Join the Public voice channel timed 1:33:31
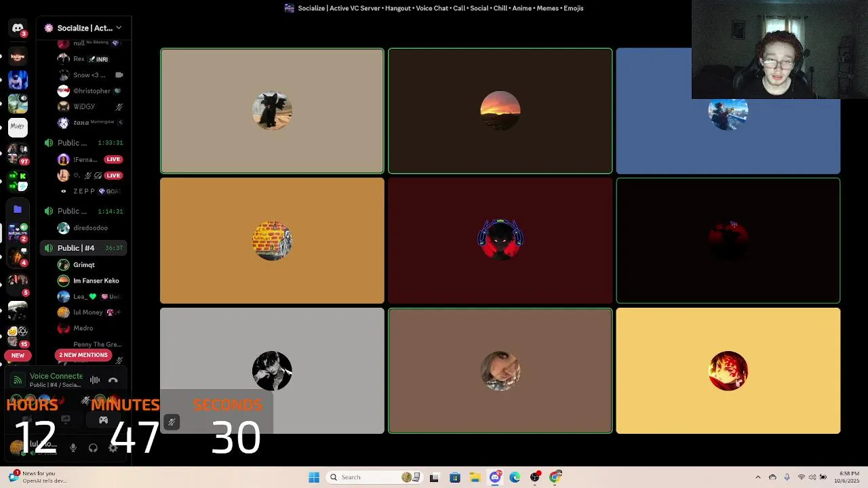The width and height of the screenshot is (868, 488). pyautogui.click(x=83, y=143)
